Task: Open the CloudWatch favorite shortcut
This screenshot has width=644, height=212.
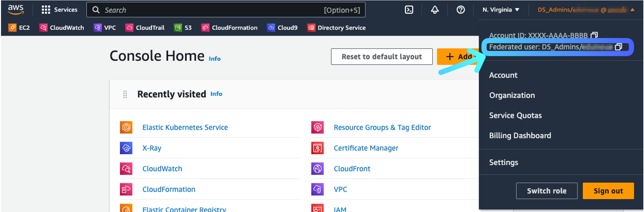Action: [x=62, y=28]
